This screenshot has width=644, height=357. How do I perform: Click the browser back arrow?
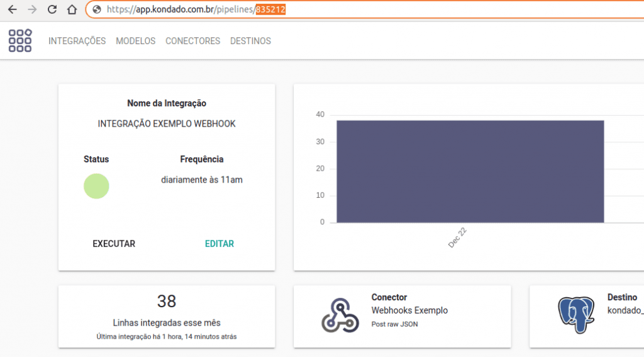pos(13,9)
